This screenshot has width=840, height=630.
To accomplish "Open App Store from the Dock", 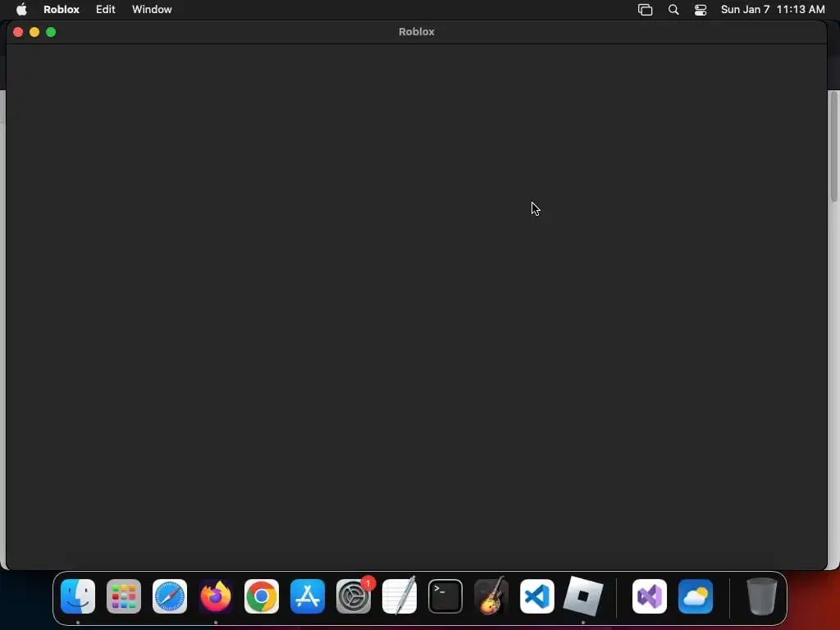I will [x=308, y=596].
